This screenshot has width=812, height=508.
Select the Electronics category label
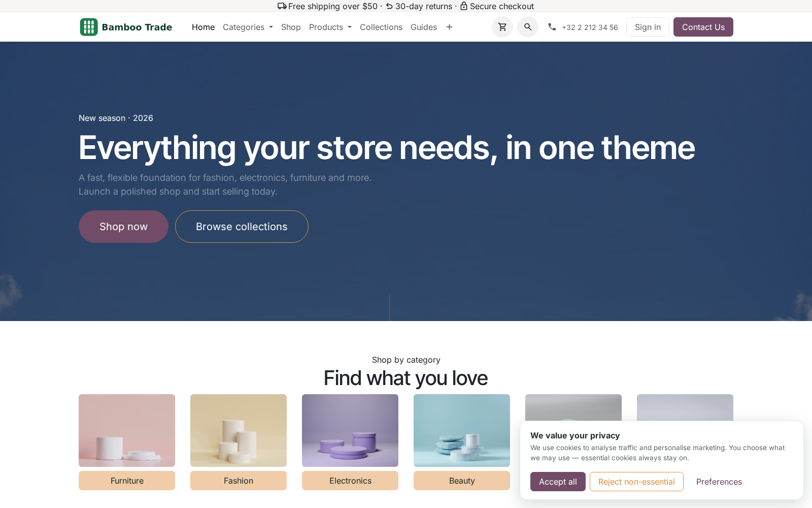coord(350,481)
